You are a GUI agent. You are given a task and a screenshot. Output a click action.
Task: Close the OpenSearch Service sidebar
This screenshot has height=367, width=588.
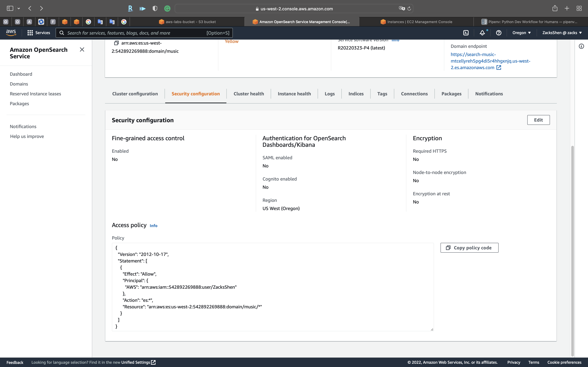(82, 49)
